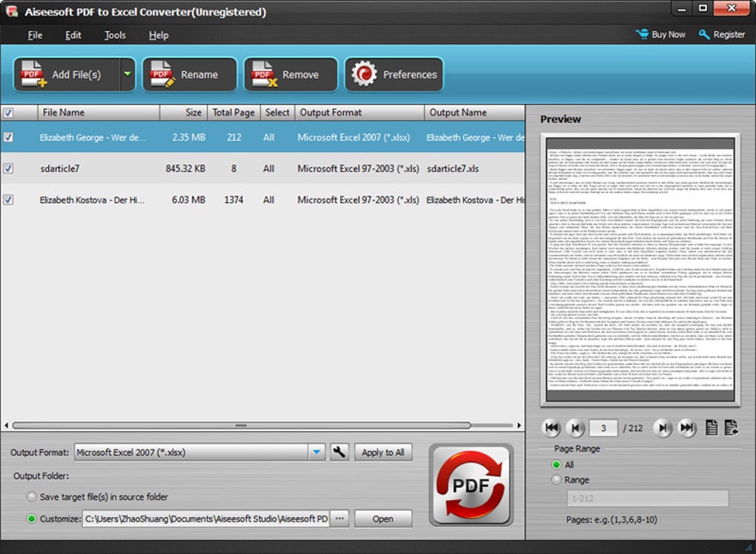756x554 pixels.
Task: Click the '845.32 KB' size cell
Action: click(x=185, y=168)
